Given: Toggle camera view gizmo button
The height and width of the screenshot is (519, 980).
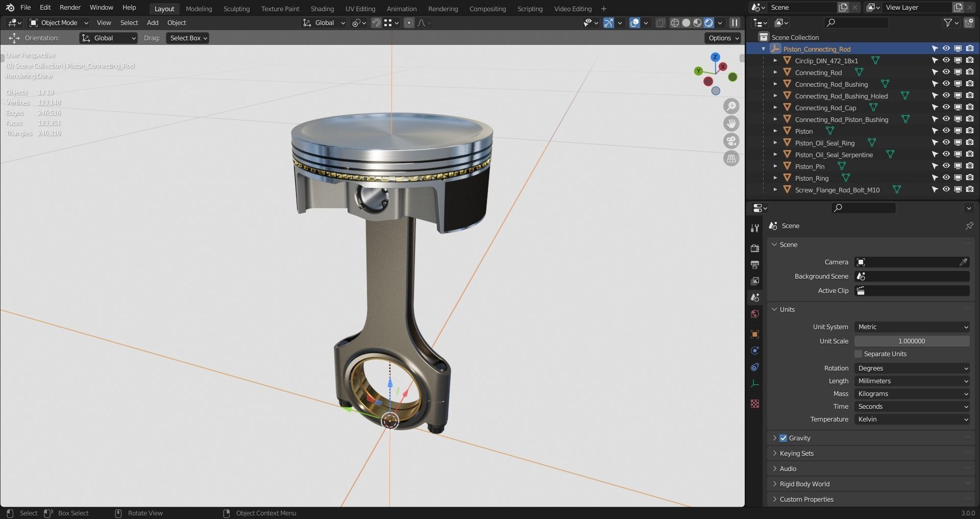Looking at the screenshot, I should coord(731,141).
